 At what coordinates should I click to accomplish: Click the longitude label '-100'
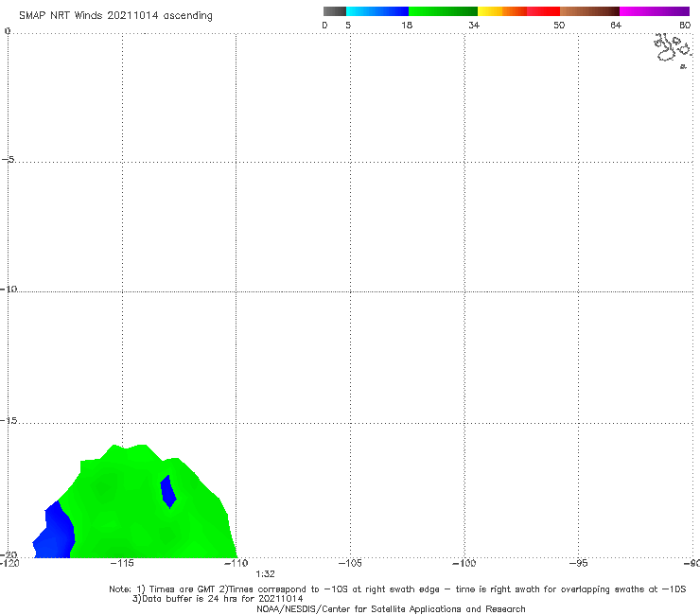[x=464, y=563]
